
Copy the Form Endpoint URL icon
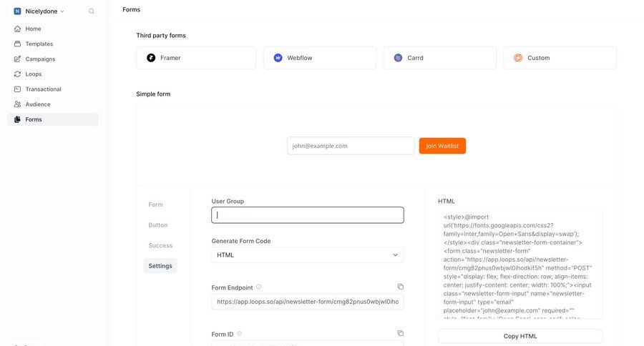(x=400, y=287)
